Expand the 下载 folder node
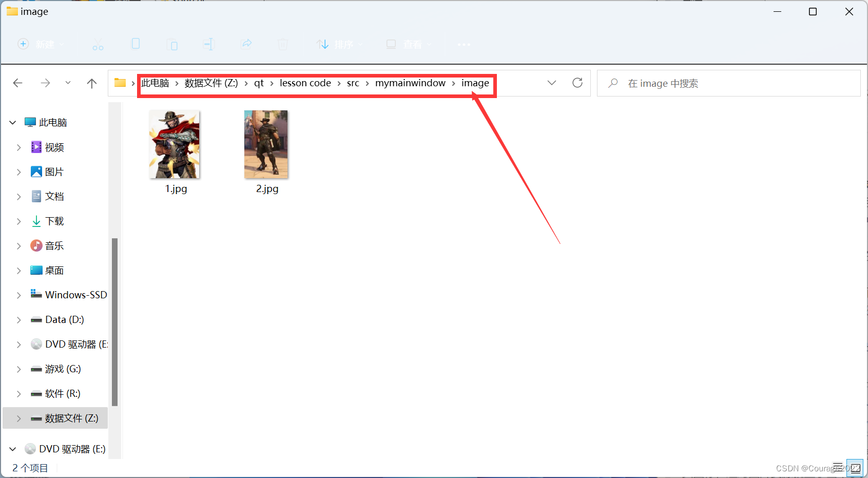The width and height of the screenshot is (868, 478). 19,221
